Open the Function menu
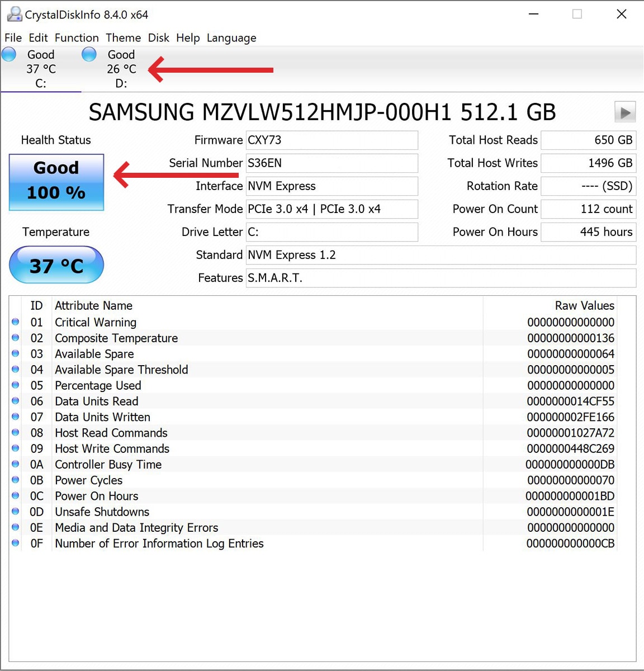The image size is (644, 671). pos(77,37)
